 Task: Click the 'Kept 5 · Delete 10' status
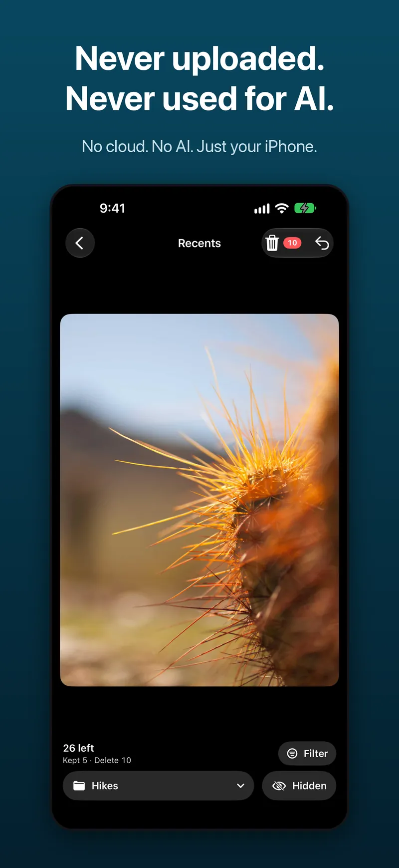97,760
